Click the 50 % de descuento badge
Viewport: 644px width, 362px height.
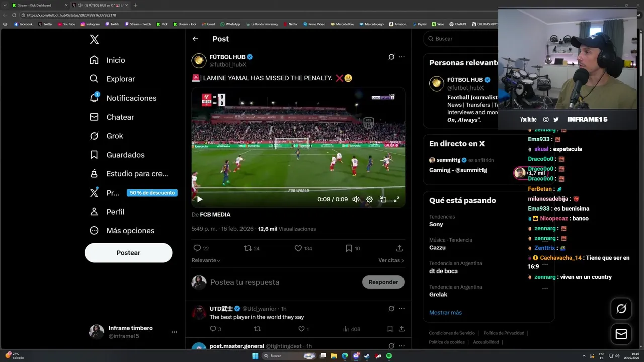pyautogui.click(x=152, y=193)
